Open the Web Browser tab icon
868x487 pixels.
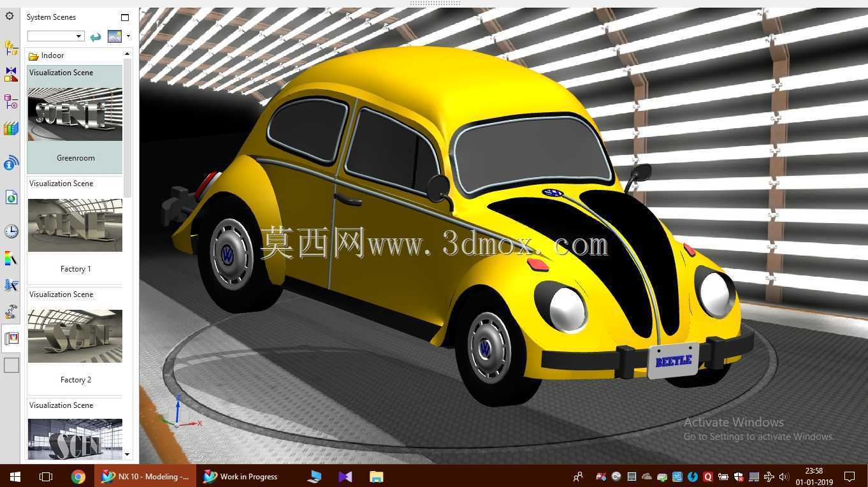[x=11, y=198]
